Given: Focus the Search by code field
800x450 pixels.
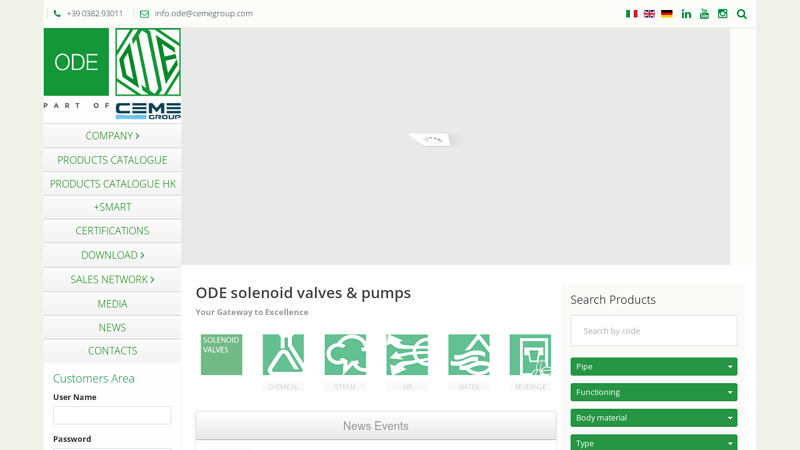Looking at the screenshot, I should click(x=654, y=331).
